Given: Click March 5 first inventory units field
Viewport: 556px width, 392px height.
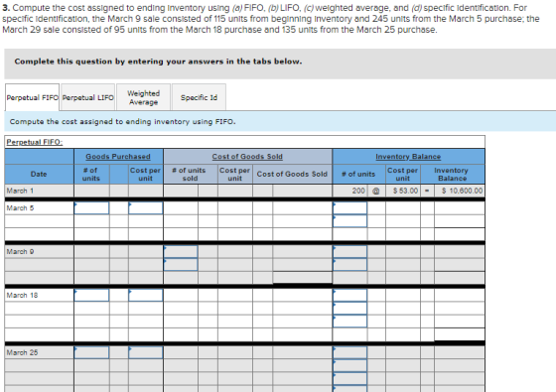Looking at the screenshot, I should pyautogui.click(x=349, y=208).
